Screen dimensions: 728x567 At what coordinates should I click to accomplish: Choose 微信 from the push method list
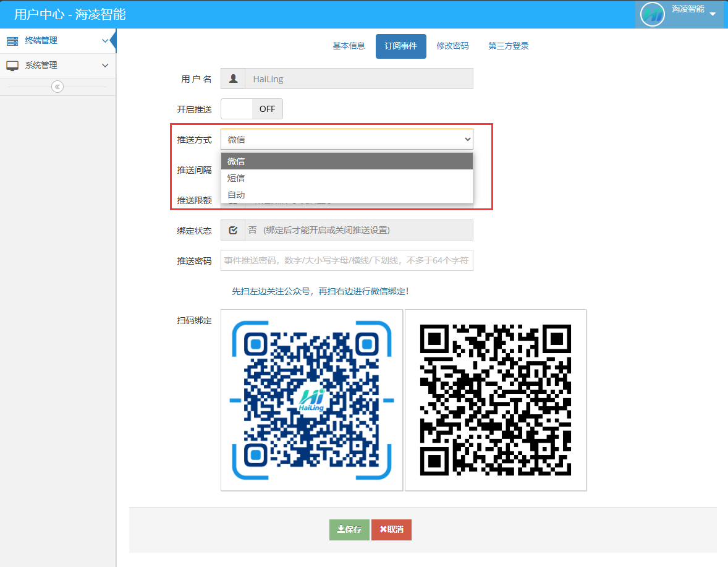347,161
